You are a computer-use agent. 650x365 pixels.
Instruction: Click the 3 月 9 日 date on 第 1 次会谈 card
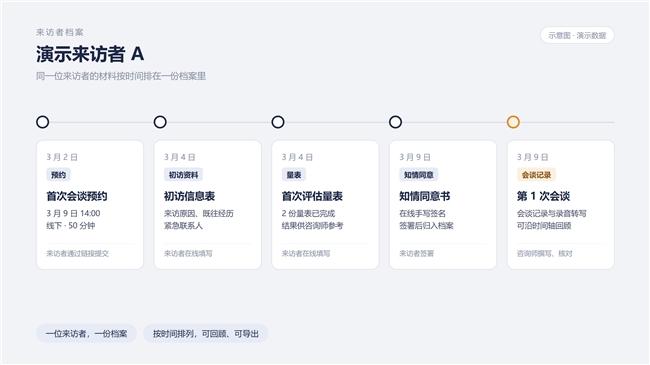(x=533, y=157)
